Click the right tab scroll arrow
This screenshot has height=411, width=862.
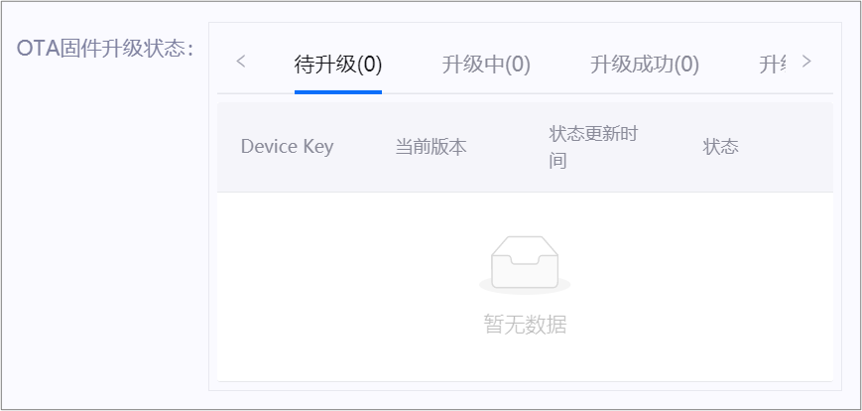tap(806, 62)
